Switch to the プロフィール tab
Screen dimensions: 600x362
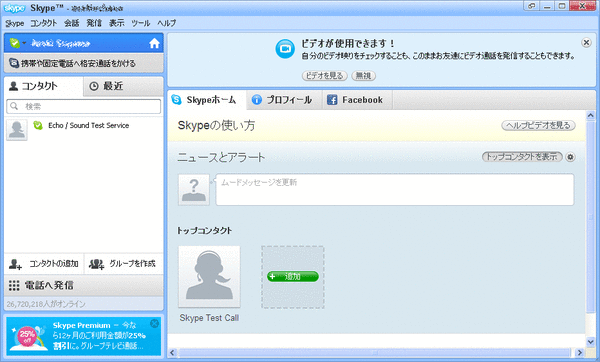284,100
